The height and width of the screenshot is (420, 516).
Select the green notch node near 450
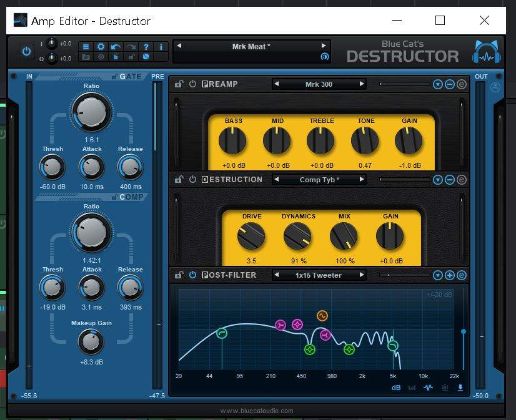tap(310, 349)
